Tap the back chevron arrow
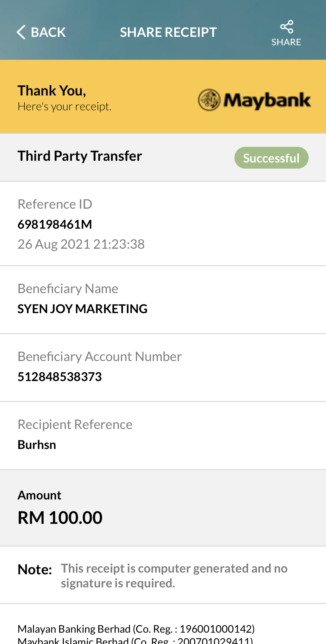This screenshot has width=326, height=644. (x=21, y=32)
